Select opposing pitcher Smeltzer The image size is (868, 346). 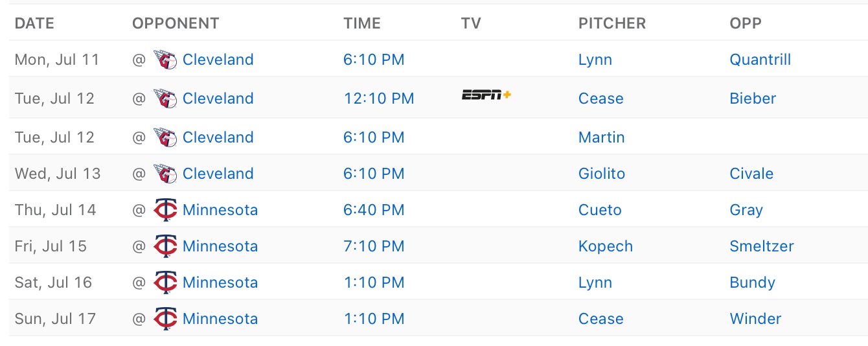761,246
